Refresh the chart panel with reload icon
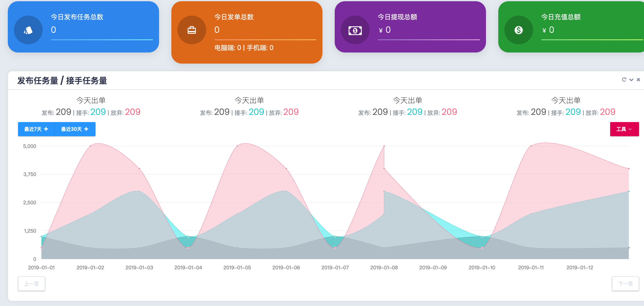 coord(624,80)
